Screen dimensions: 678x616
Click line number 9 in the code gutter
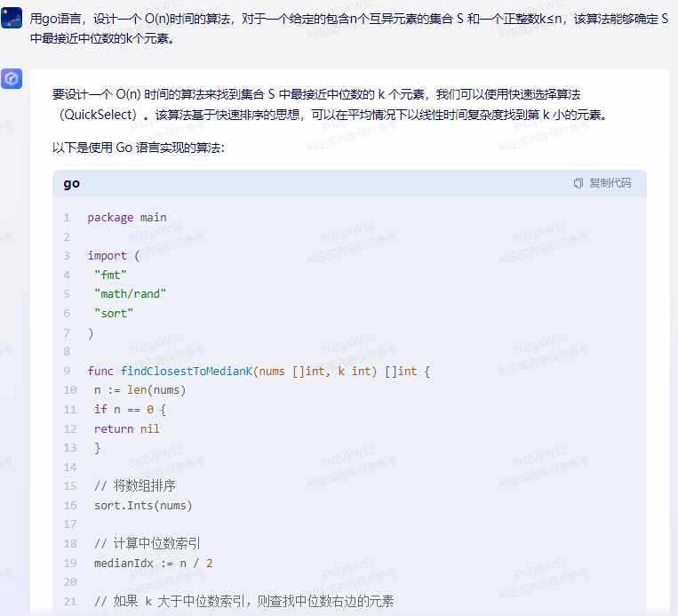click(x=67, y=372)
